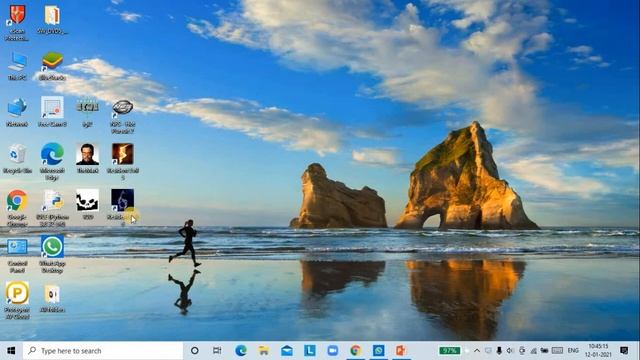Open Zoom from the taskbar
The height and width of the screenshot is (360, 640).
click(333, 351)
